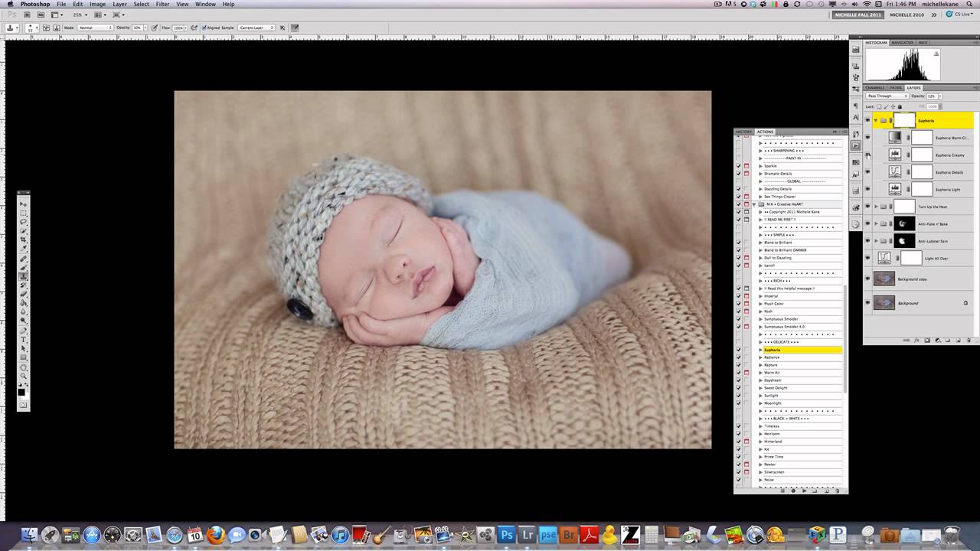Image resolution: width=980 pixels, height=551 pixels.
Task: Select the Move tool in the toolbox
Action: coord(24,204)
